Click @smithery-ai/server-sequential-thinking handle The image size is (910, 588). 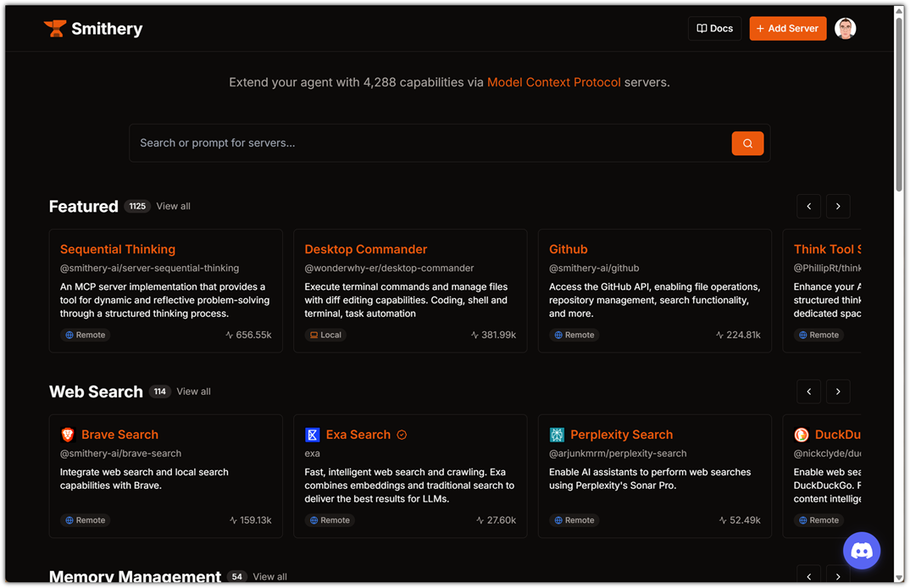[x=150, y=269]
